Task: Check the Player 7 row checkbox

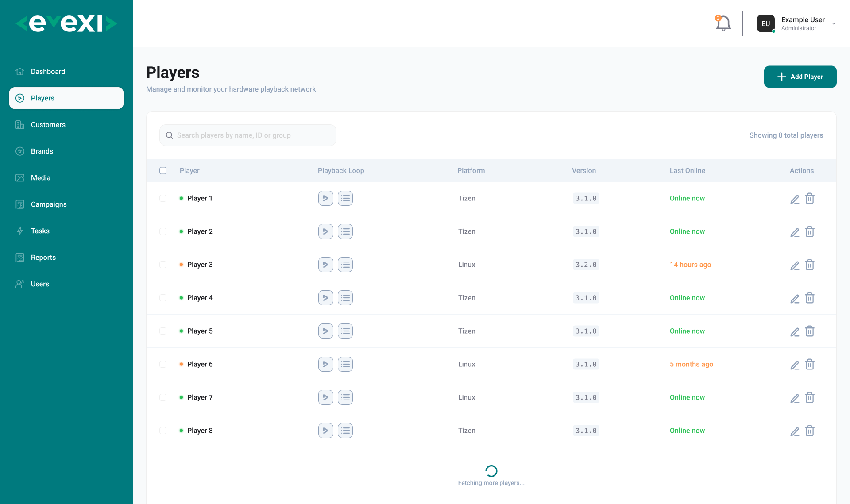Action: pos(163,397)
